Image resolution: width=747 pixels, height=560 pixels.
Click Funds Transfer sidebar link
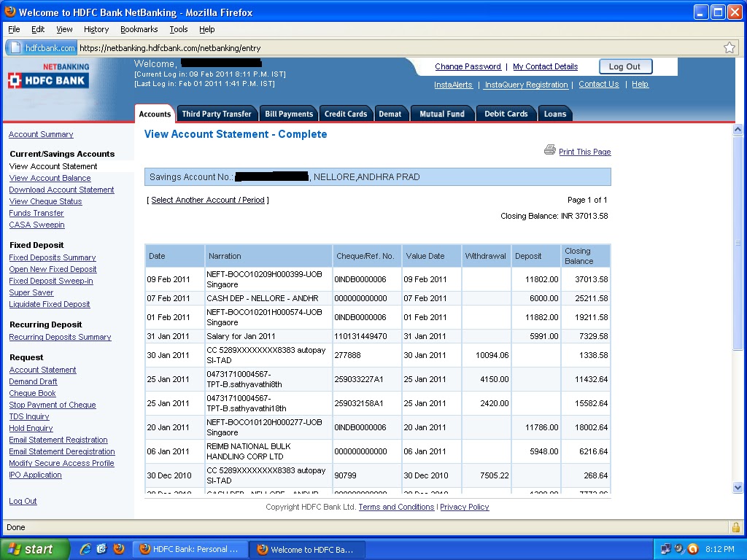point(36,213)
